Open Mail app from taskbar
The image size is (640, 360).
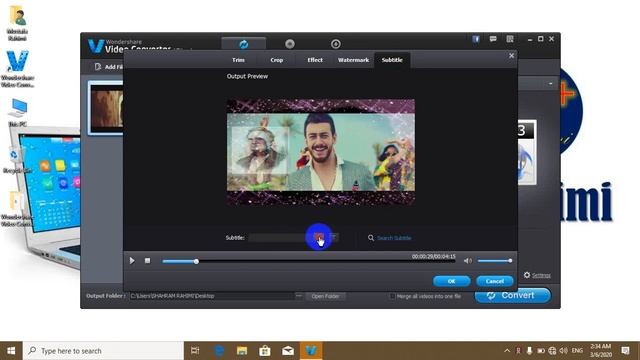point(288,351)
